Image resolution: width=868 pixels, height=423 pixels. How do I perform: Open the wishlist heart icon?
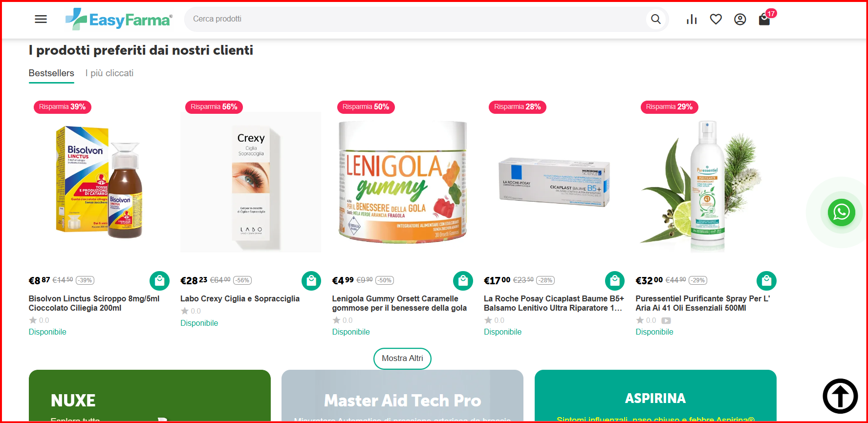(x=716, y=19)
